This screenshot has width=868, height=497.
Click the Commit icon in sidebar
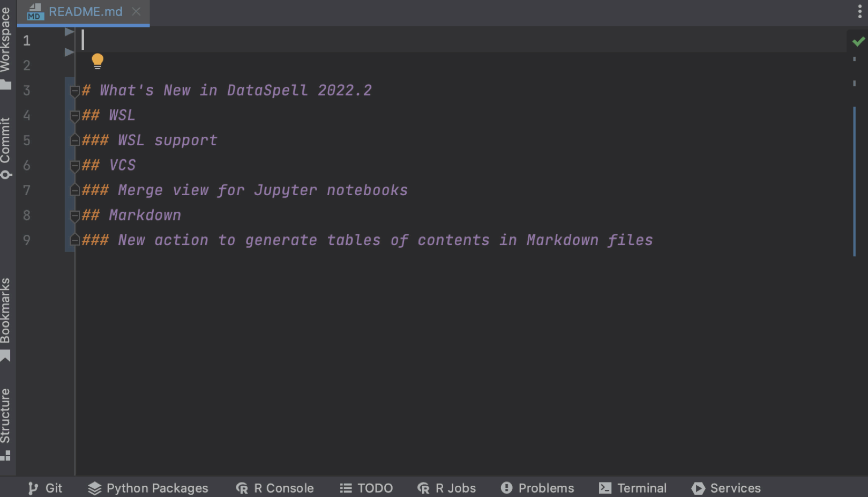[x=6, y=174]
